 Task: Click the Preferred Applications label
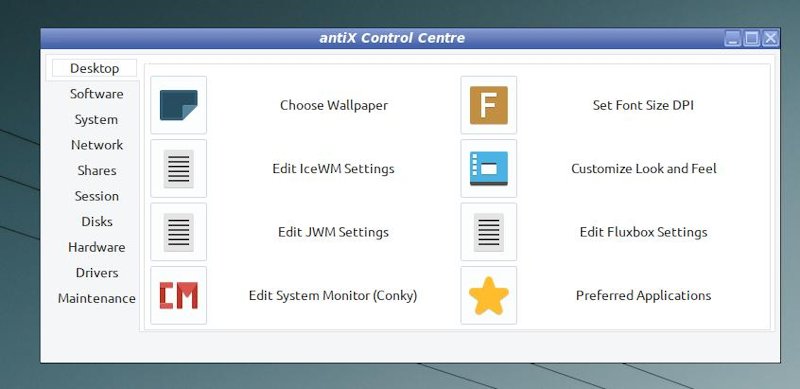point(643,295)
